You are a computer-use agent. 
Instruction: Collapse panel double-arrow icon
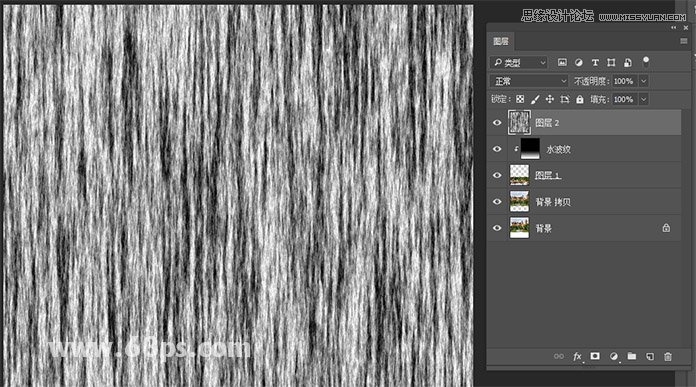point(674,28)
